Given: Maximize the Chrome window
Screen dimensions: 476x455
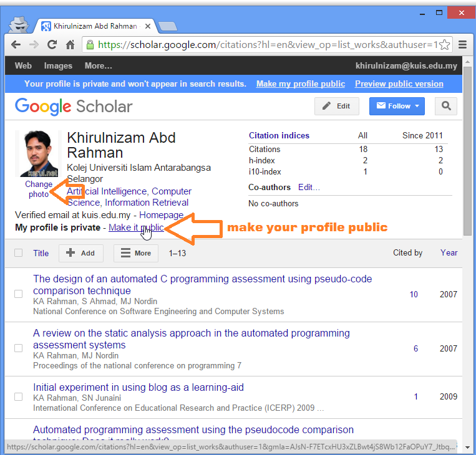Looking at the screenshot, I should tap(439, 12).
